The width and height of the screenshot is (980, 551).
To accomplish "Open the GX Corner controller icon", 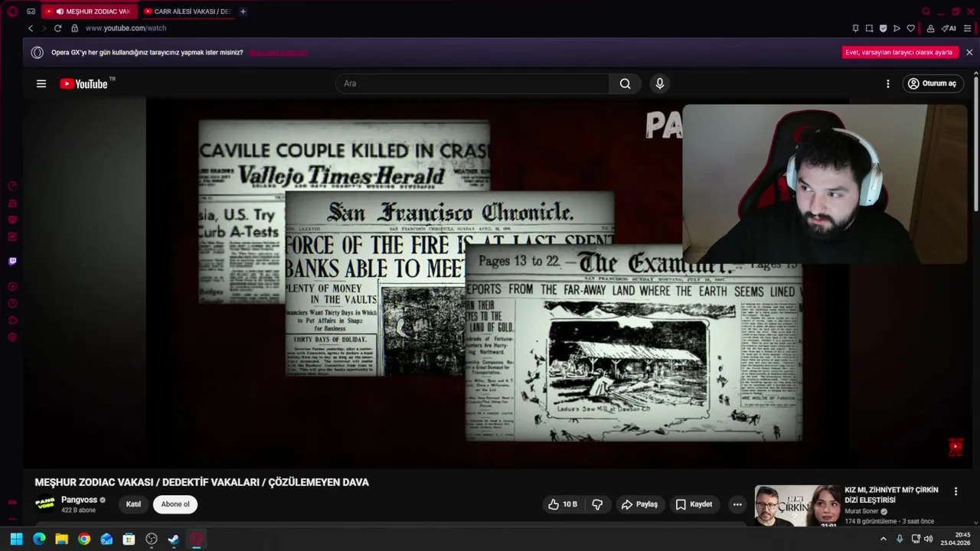I will pos(31,11).
